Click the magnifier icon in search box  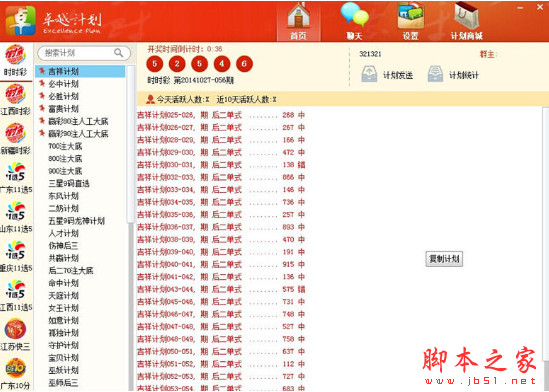[x=119, y=53]
